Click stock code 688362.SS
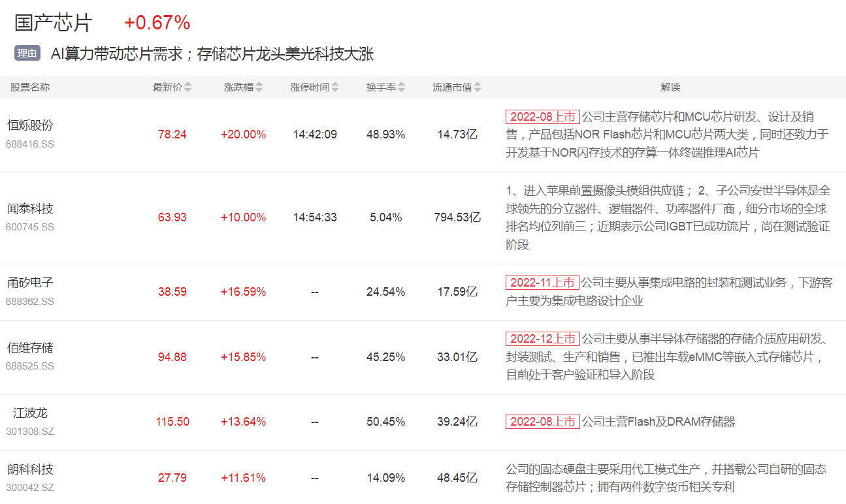This screenshot has width=846, height=504. coord(30,301)
